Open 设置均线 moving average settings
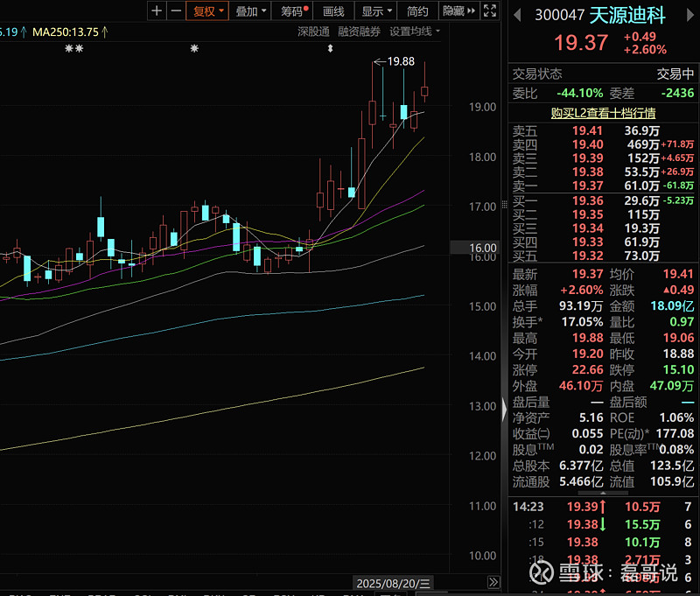This screenshot has width=700, height=596. [x=414, y=32]
